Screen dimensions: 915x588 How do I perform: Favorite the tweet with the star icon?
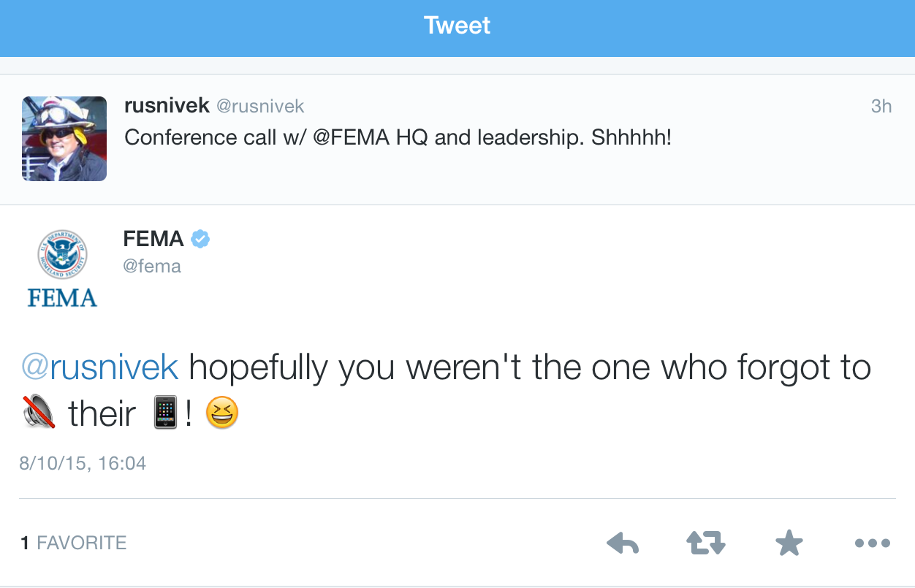tap(789, 543)
